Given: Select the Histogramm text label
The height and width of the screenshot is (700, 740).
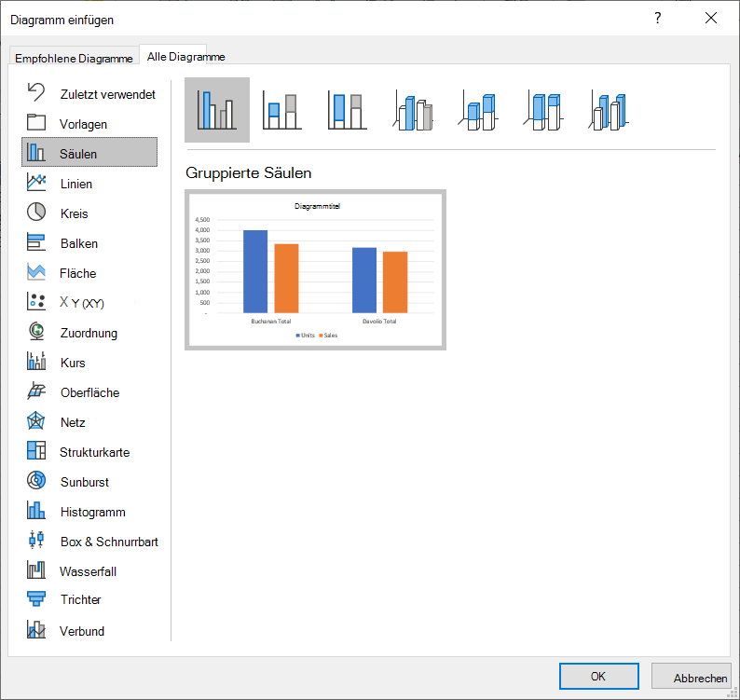Looking at the screenshot, I should coord(93,512).
